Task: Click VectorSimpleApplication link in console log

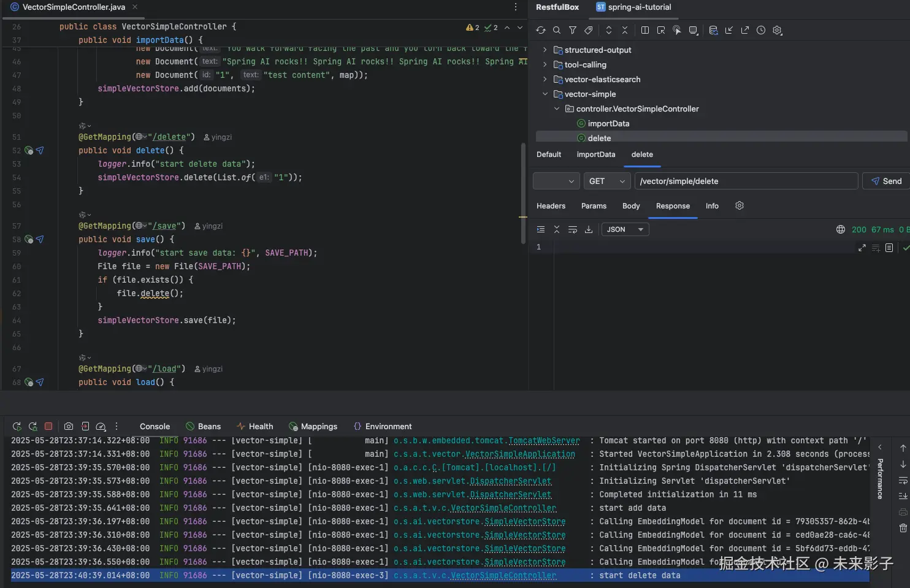Action: 520,454
